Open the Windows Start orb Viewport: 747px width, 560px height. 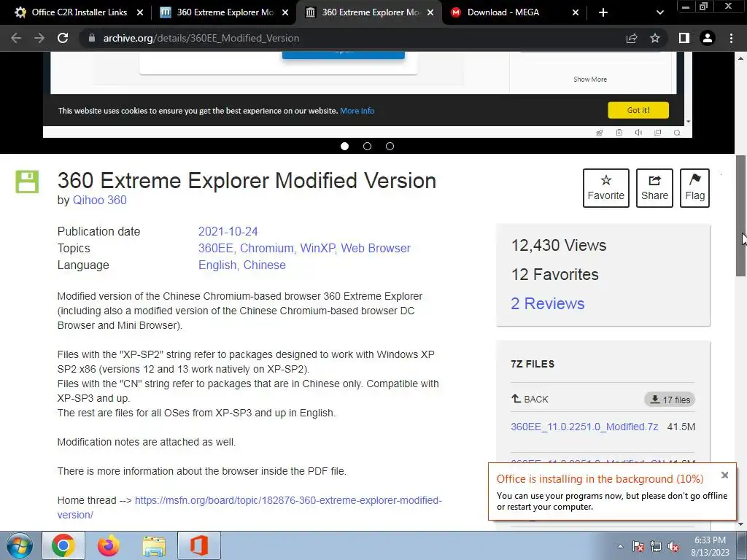(x=19, y=545)
